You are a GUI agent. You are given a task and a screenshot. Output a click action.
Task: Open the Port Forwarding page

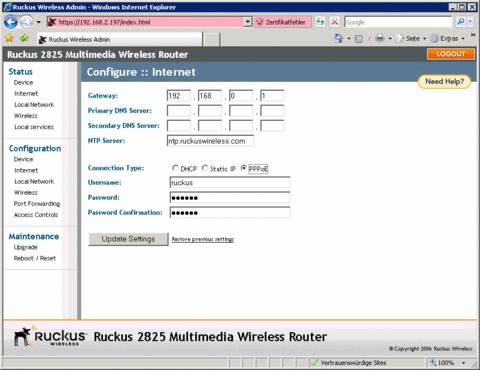37,204
